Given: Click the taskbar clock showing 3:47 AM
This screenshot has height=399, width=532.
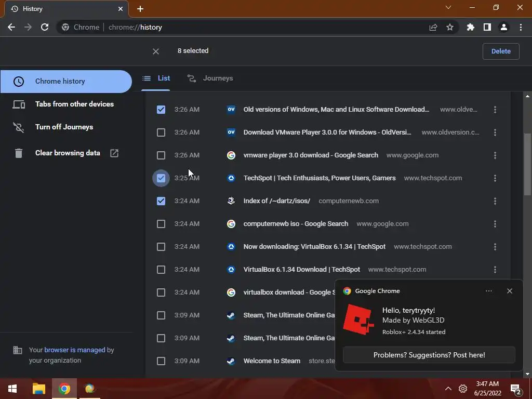Looking at the screenshot, I should 487,389.
